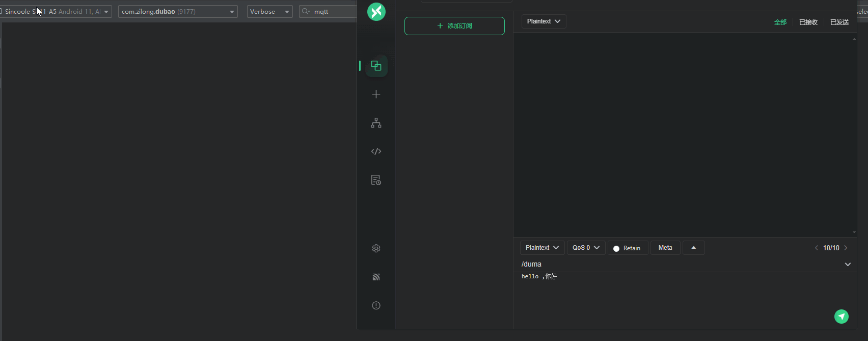Collapse the publish panel with the triangle button
868x341 pixels.
(694, 248)
